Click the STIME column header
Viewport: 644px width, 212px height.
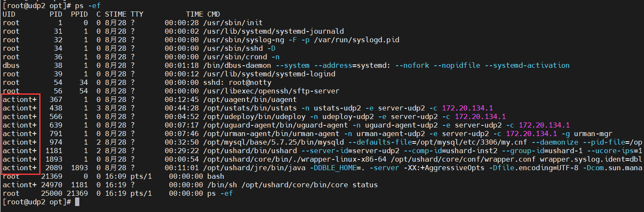pos(116,14)
